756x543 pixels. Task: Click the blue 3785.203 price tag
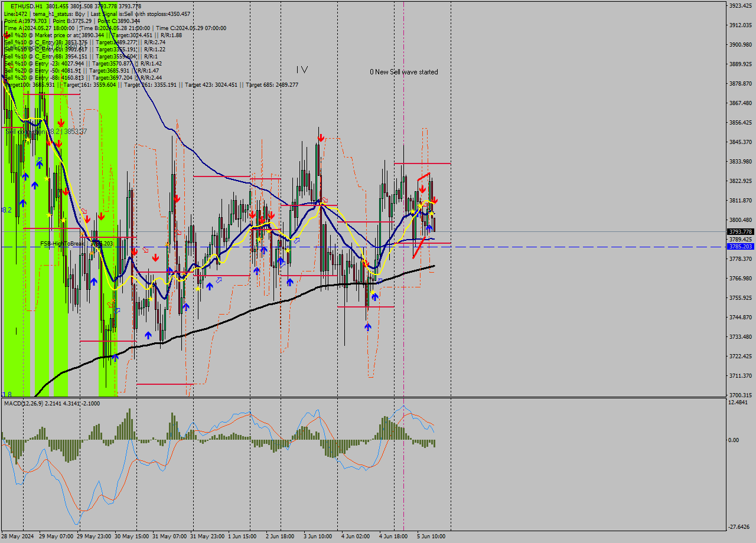point(740,247)
